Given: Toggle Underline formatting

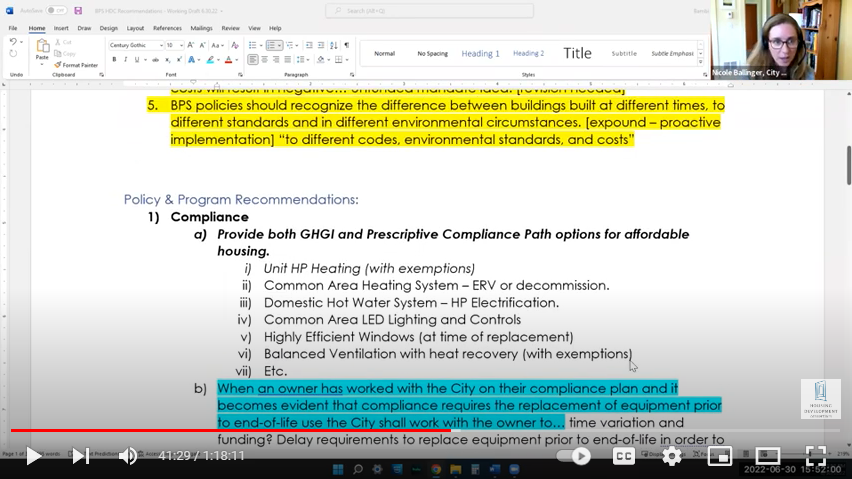Looking at the screenshot, I should tap(137, 60).
